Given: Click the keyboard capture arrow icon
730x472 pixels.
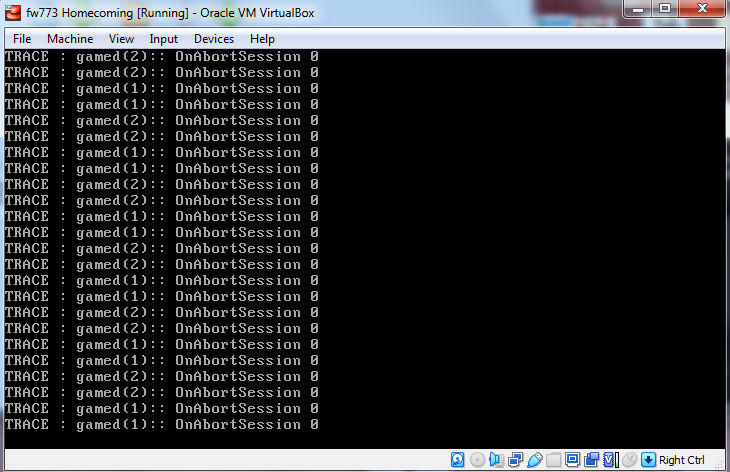Looking at the screenshot, I should coord(648,460).
